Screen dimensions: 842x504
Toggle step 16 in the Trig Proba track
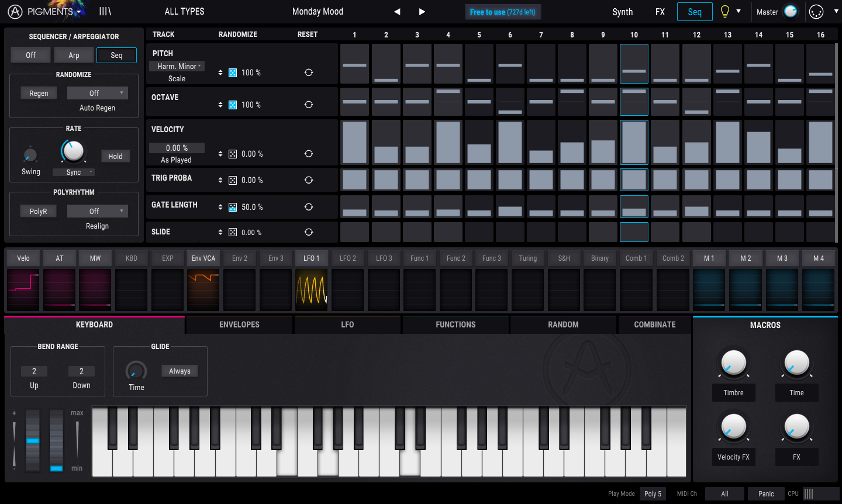pyautogui.click(x=820, y=180)
